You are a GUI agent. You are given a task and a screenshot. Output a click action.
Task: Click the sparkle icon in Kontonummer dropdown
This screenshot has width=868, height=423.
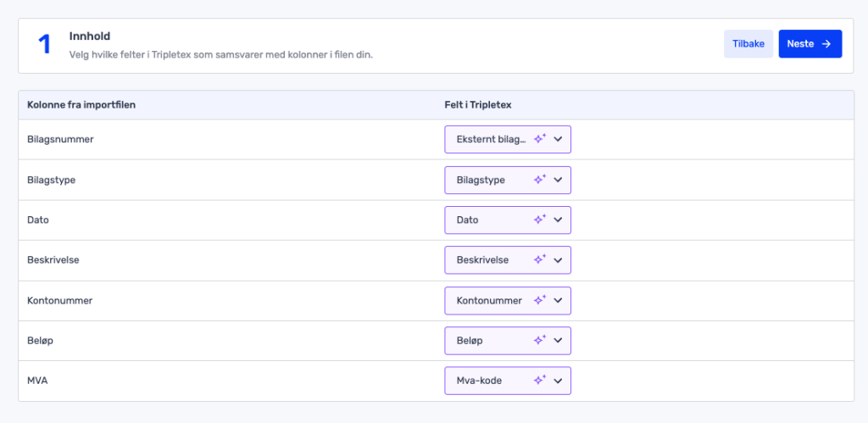point(540,300)
